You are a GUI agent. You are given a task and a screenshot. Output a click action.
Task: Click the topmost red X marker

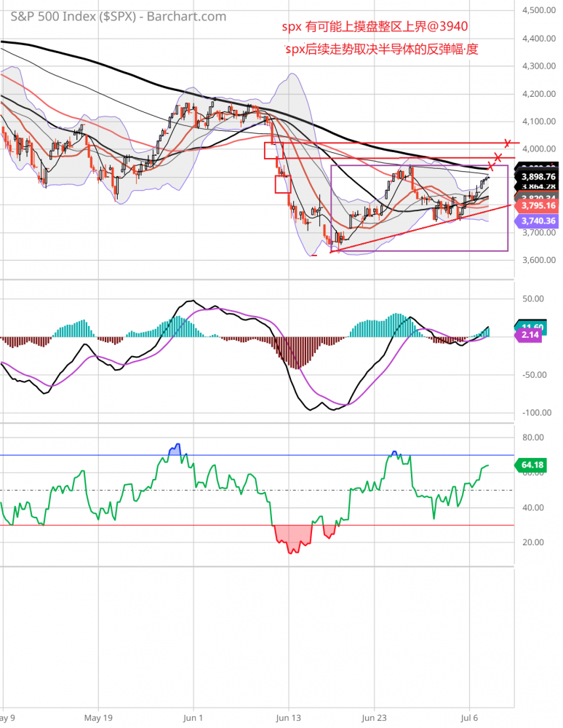507,143
